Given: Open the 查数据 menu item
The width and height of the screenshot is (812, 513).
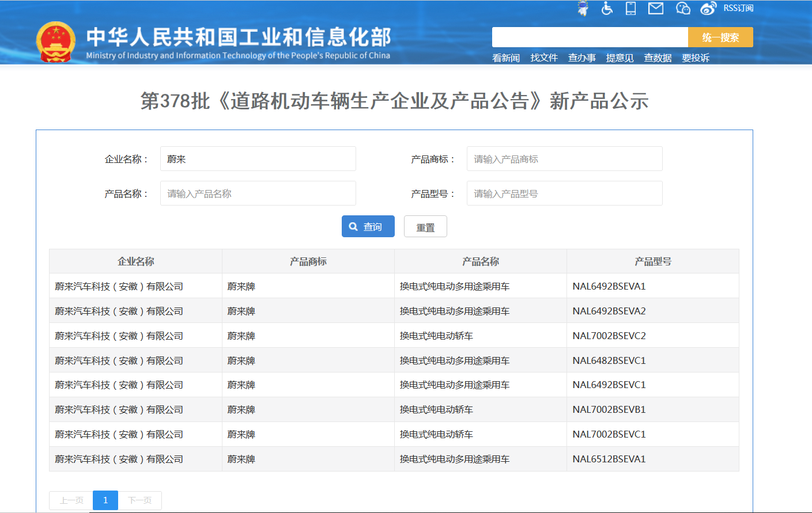Looking at the screenshot, I should 658,58.
